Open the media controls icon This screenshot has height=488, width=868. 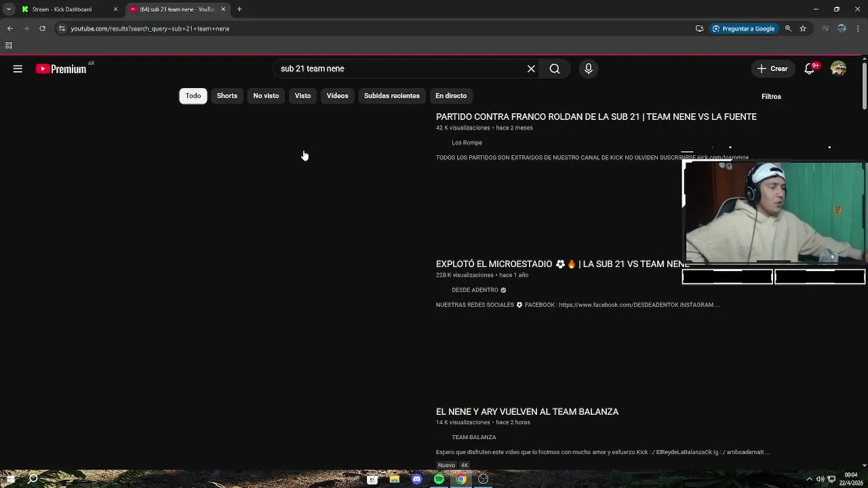coord(825,28)
